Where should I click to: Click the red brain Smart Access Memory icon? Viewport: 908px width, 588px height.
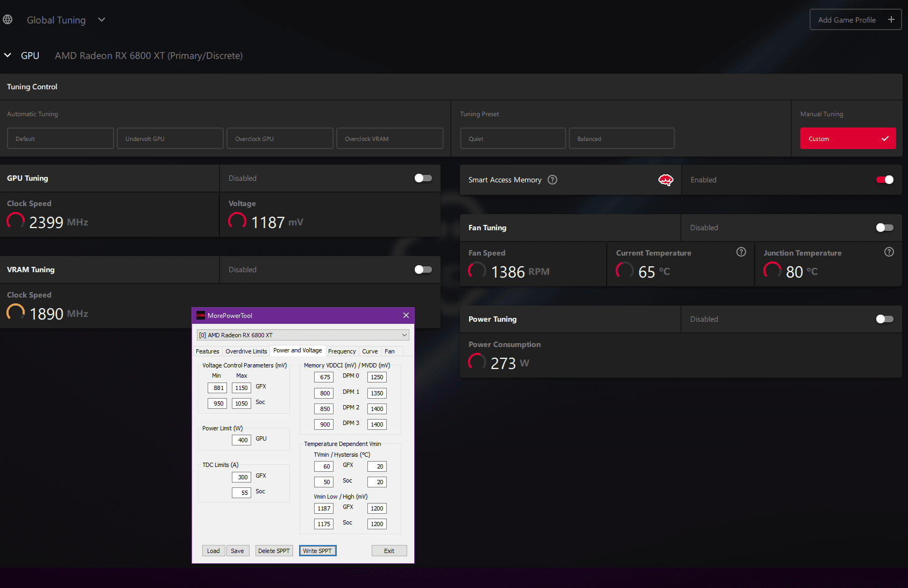pyautogui.click(x=666, y=180)
